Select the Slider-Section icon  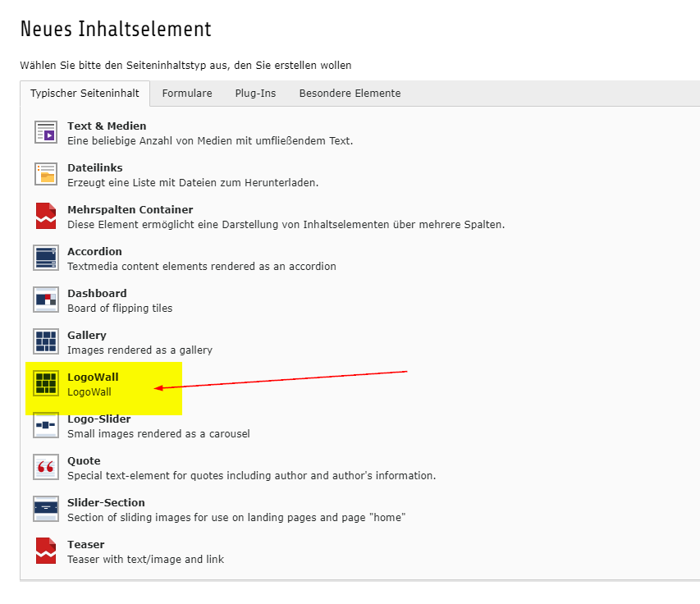tap(46, 509)
